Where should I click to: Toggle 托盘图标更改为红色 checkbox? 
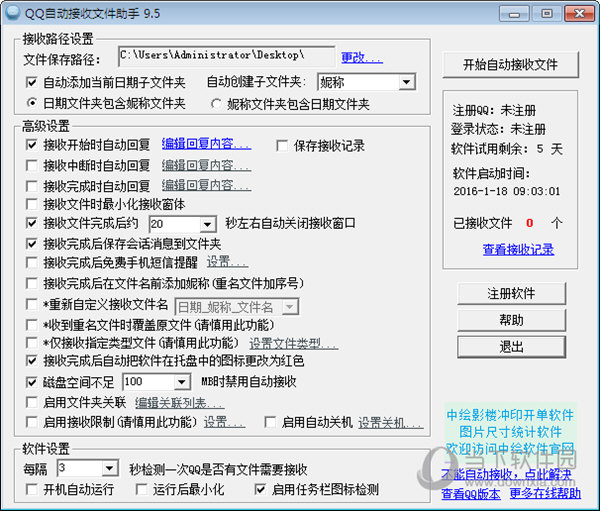click(x=31, y=361)
